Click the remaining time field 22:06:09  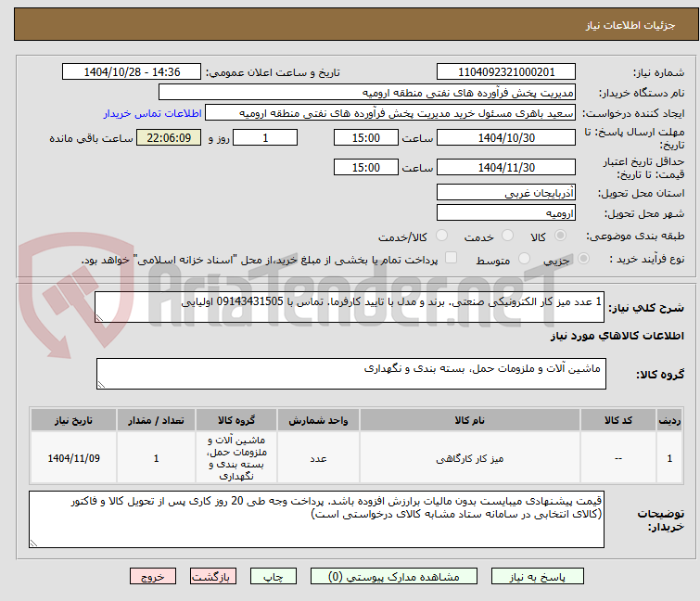[169, 137]
